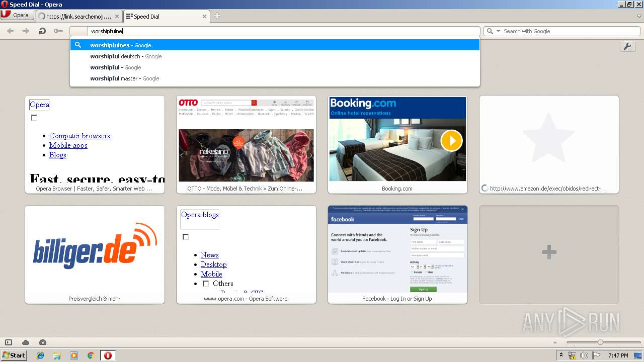644x362 pixels.
Task: Expand the closed tabs list arrow
Action: [x=639, y=16]
